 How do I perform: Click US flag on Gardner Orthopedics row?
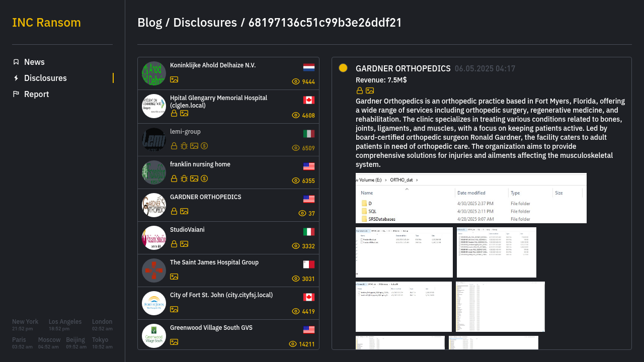pos(309,199)
